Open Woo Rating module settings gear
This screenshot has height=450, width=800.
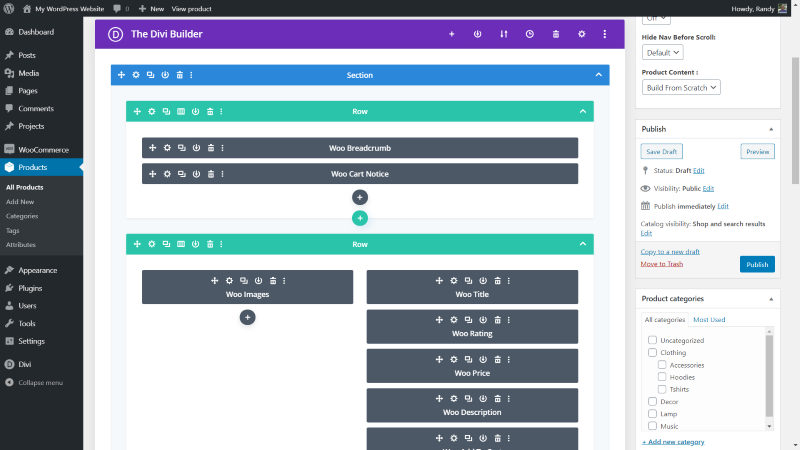[454, 320]
